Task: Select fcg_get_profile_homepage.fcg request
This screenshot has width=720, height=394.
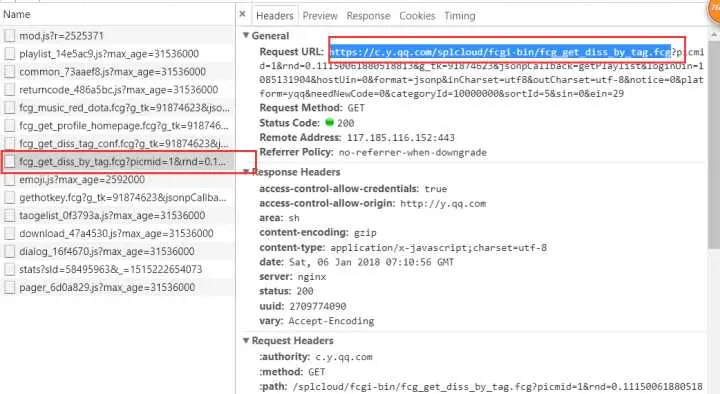Action: (118, 125)
